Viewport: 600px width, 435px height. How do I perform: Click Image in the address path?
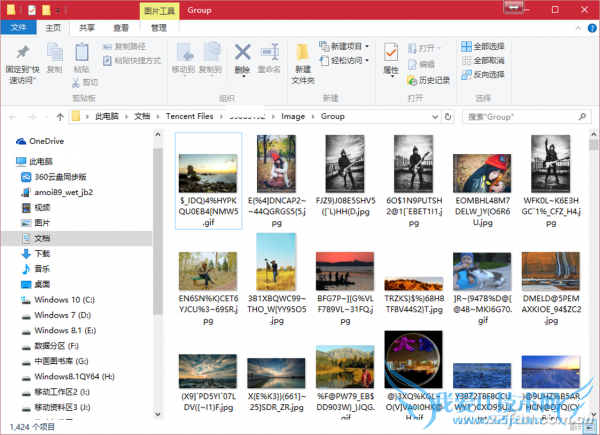click(x=293, y=116)
